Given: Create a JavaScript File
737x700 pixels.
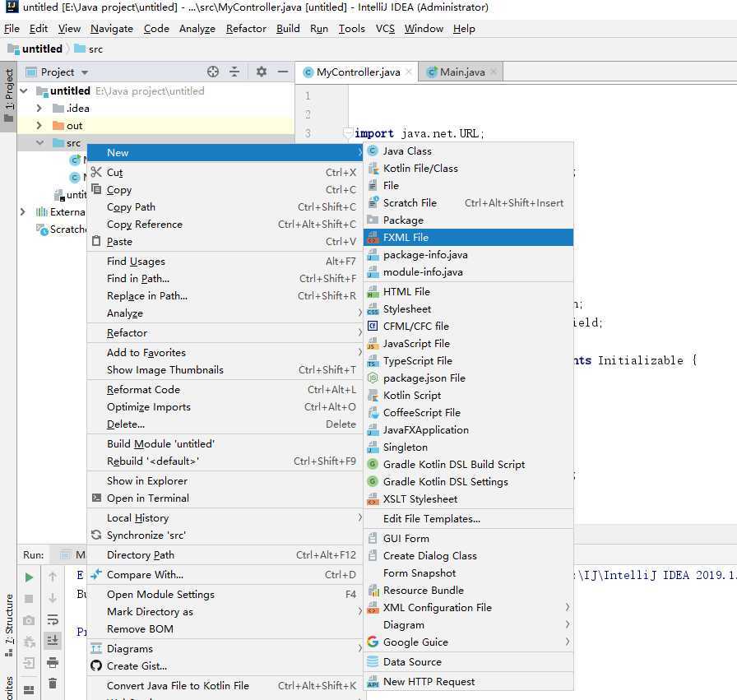Looking at the screenshot, I should [469, 344].
